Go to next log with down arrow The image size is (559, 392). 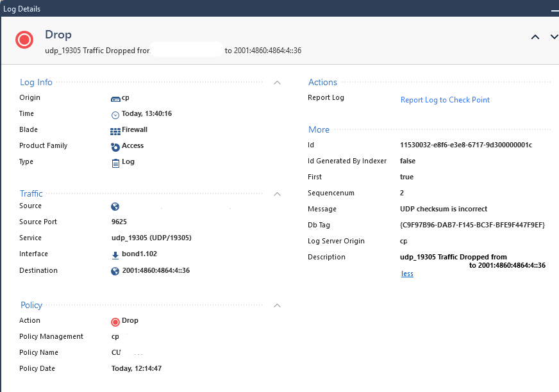pos(555,37)
